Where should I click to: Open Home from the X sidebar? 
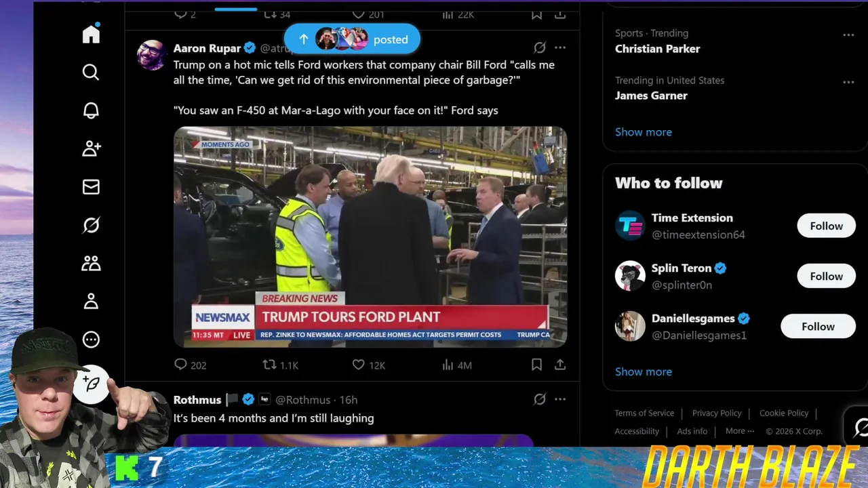point(91,34)
